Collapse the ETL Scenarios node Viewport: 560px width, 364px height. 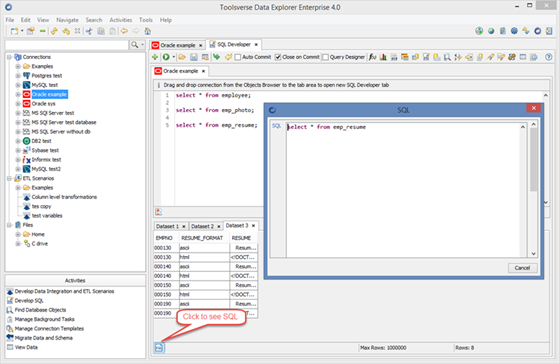[9, 178]
